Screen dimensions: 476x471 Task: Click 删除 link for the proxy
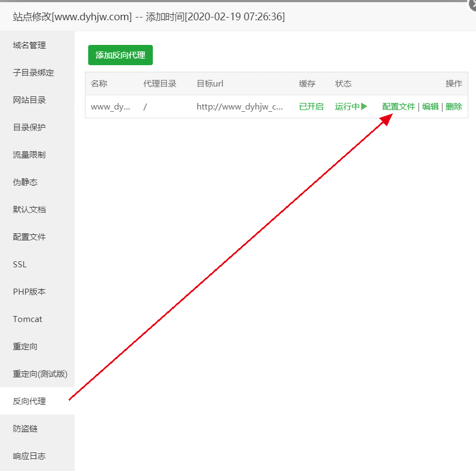click(x=454, y=106)
